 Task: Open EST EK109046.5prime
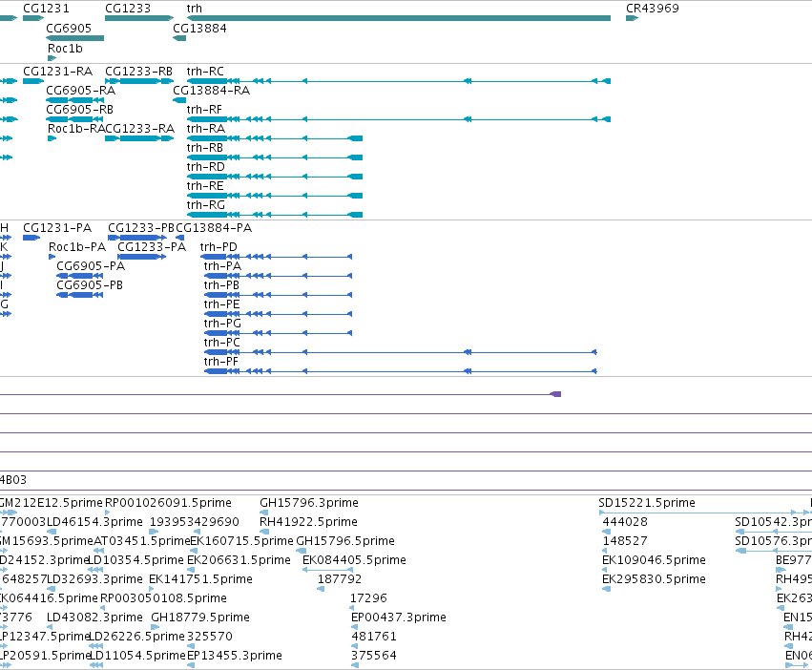(x=654, y=560)
